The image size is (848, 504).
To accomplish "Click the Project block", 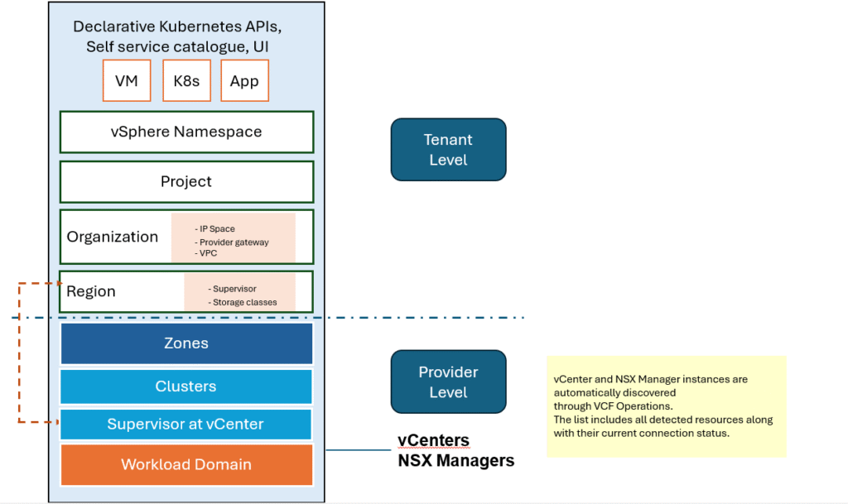I will [186, 181].
